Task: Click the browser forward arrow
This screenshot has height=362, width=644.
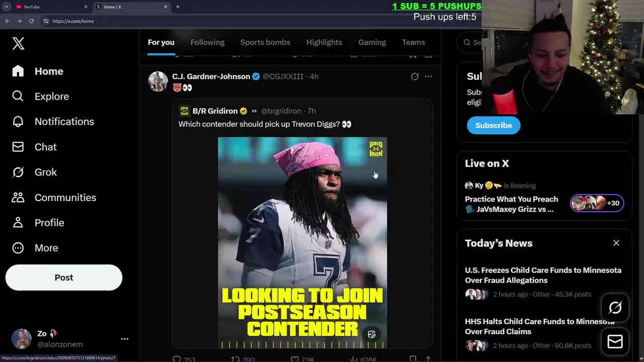Action: click(x=19, y=21)
